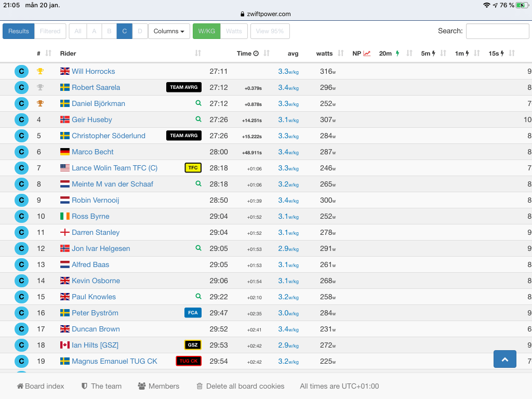Open Robert Saarela's rider profile
The height and width of the screenshot is (399, 532).
point(96,87)
